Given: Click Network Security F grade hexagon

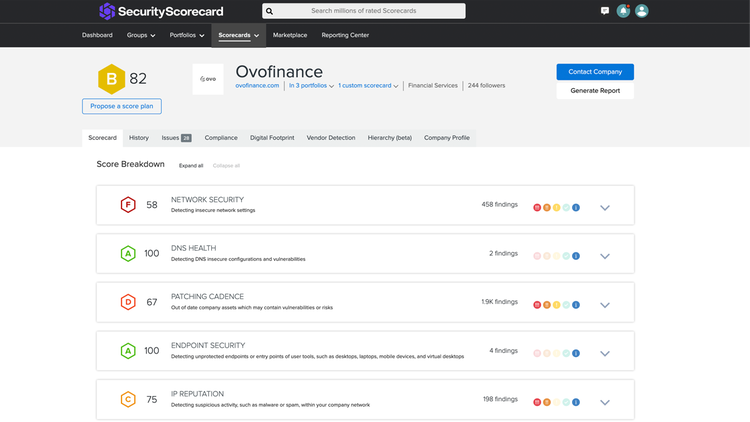Looking at the screenshot, I should 127,205.
